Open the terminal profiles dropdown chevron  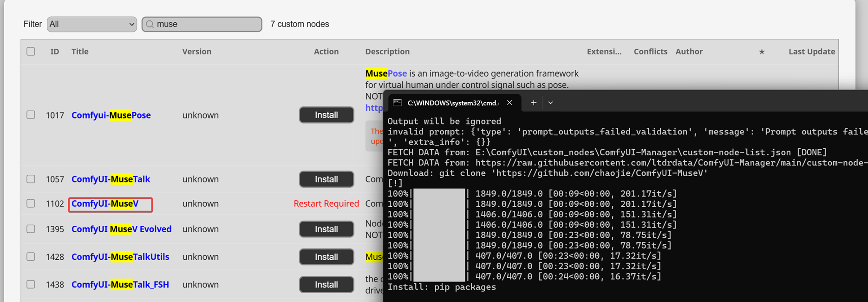pyautogui.click(x=550, y=103)
